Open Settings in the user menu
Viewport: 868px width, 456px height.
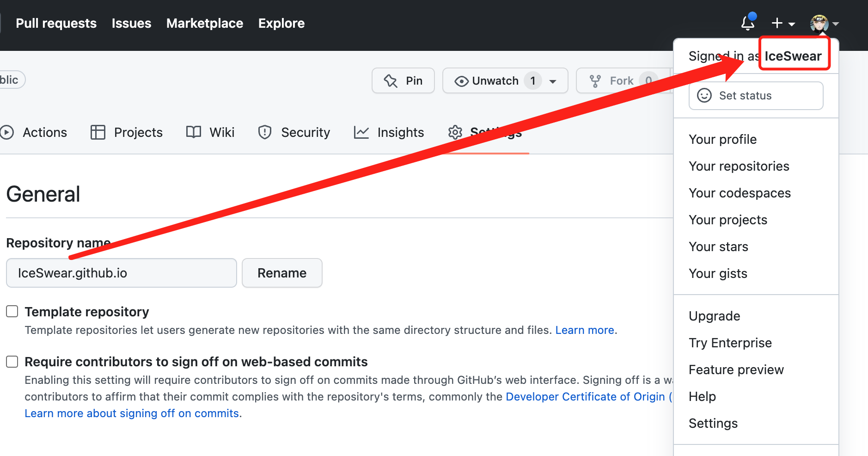click(713, 423)
